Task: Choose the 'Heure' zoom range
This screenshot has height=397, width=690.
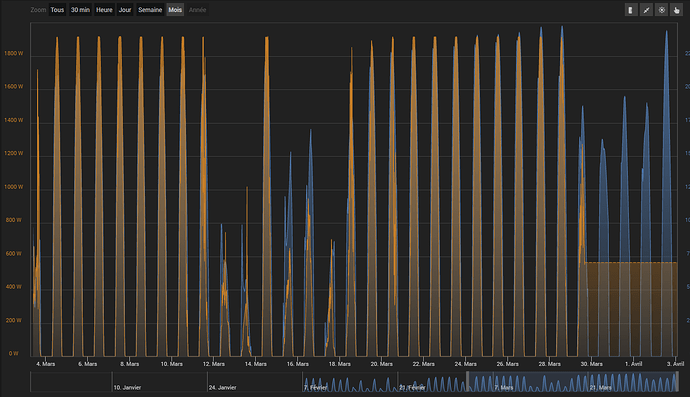Action: [104, 10]
